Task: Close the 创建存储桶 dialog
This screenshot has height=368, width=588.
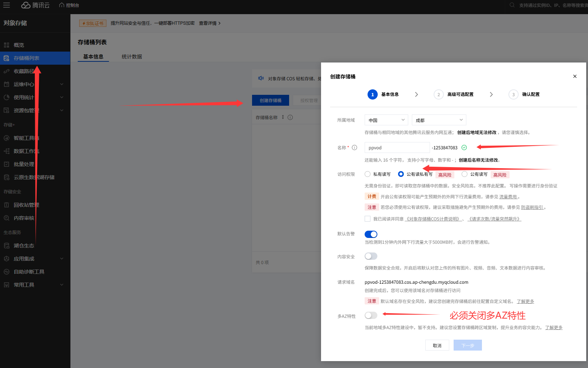Action: pyautogui.click(x=575, y=76)
